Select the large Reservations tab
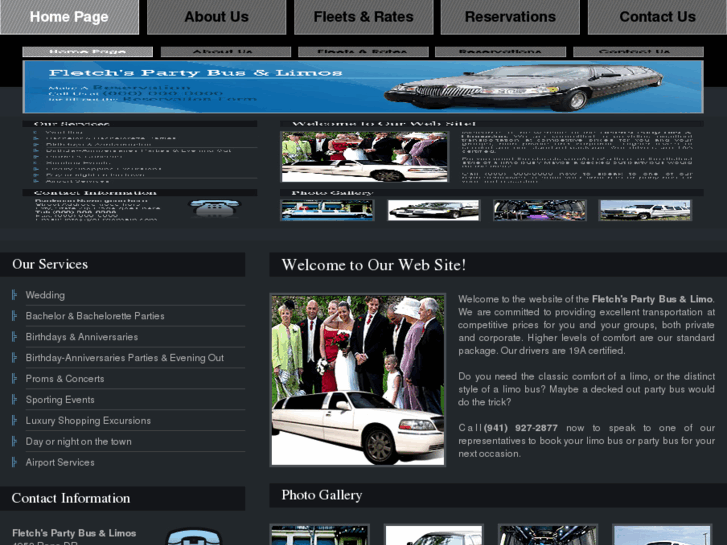The image size is (727, 545). (510, 17)
